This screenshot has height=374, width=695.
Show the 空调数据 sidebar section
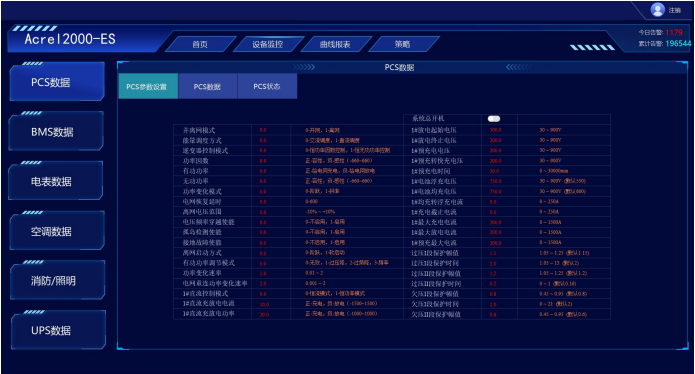click(x=56, y=231)
